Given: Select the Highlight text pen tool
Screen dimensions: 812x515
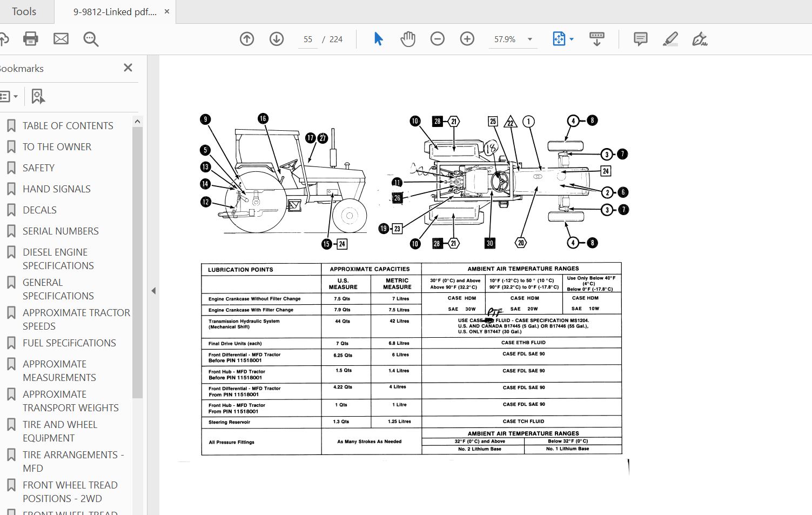Looking at the screenshot, I should (x=670, y=39).
